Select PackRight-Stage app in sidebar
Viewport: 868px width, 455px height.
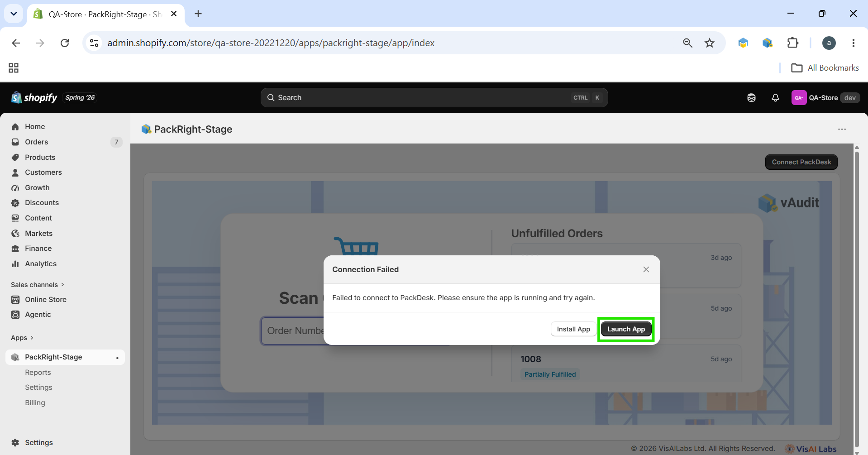65,357
